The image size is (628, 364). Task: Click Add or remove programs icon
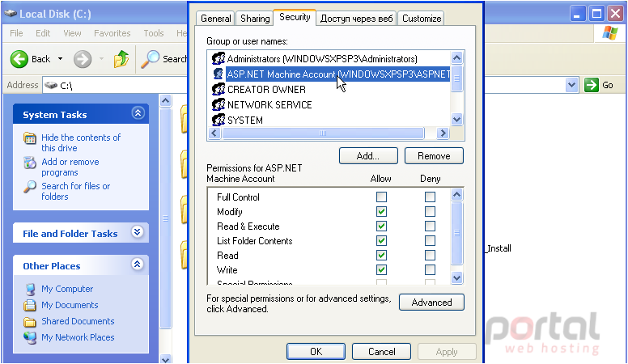pos(30,163)
